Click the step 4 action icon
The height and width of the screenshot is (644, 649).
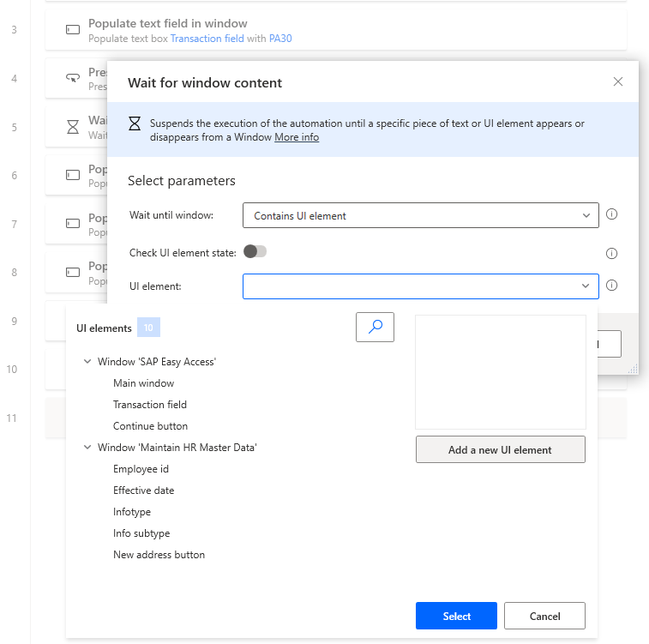point(73,78)
